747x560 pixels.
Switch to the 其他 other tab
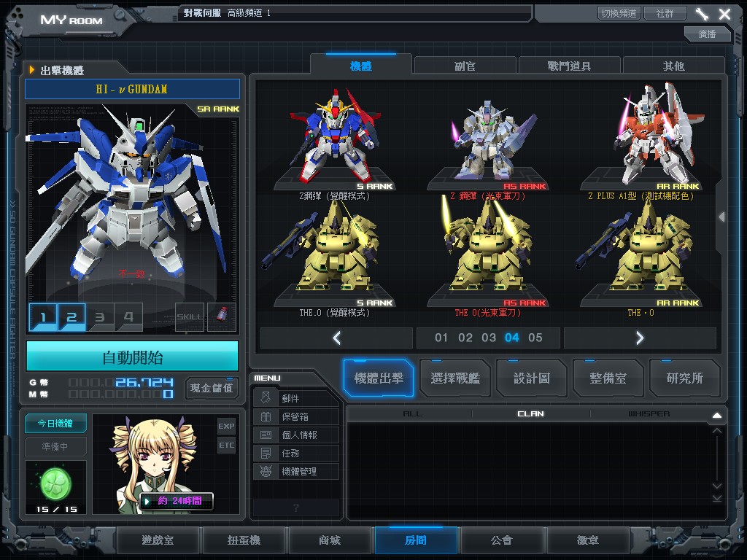click(673, 66)
